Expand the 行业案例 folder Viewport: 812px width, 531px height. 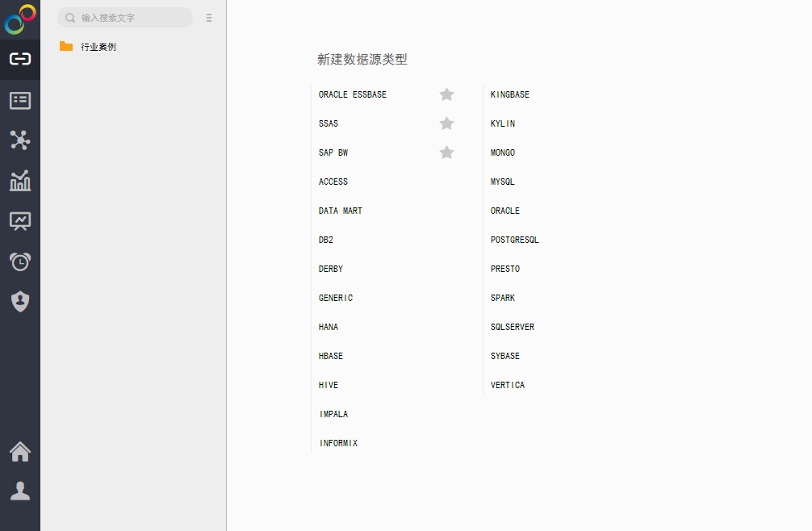click(98, 47)
